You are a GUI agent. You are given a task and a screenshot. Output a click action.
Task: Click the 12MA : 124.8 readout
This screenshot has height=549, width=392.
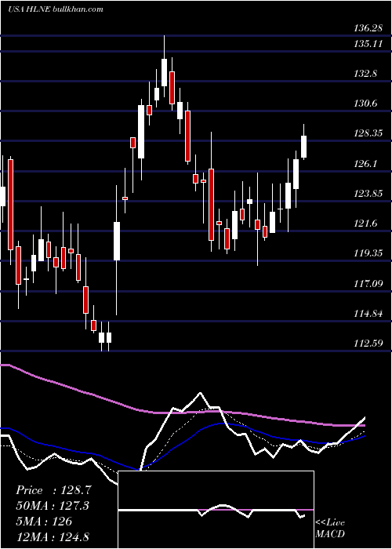click(53, 537)
